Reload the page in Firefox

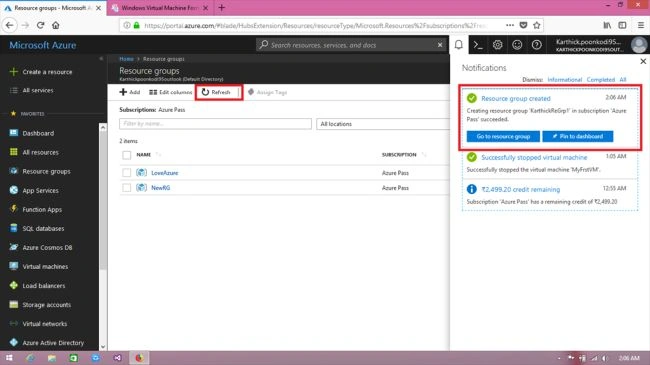point(40,25)
